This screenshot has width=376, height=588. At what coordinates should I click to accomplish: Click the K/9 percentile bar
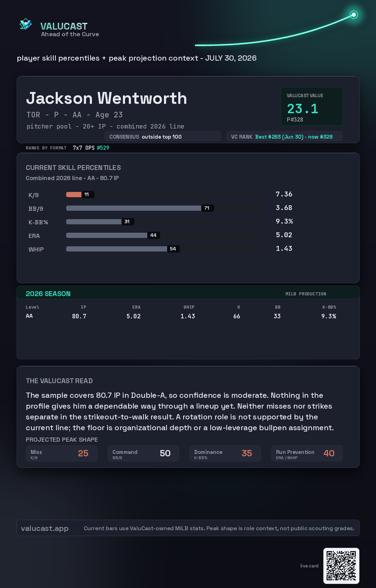tap(80, 194)
